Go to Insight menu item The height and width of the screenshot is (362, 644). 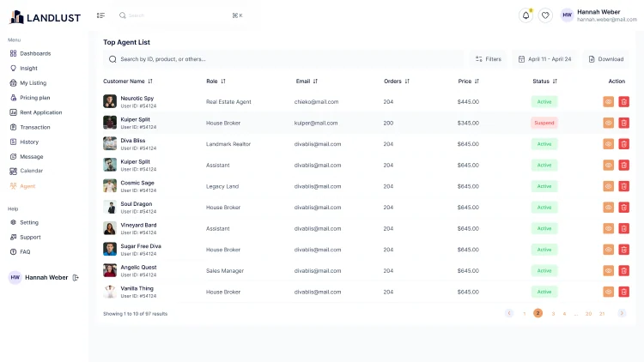(24, 68)
